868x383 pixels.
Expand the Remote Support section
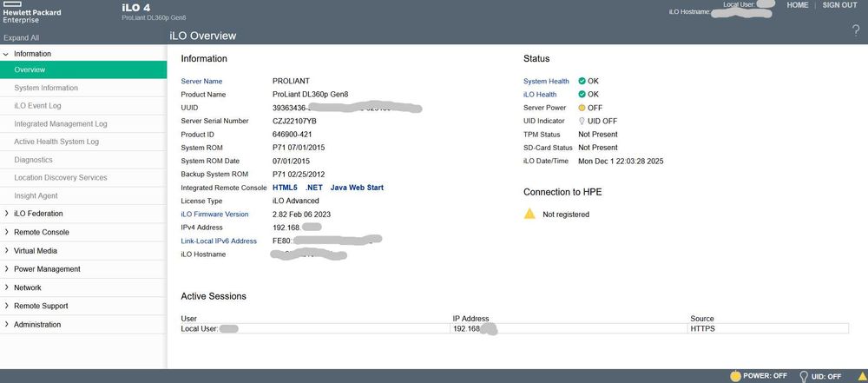coord(6,306)
